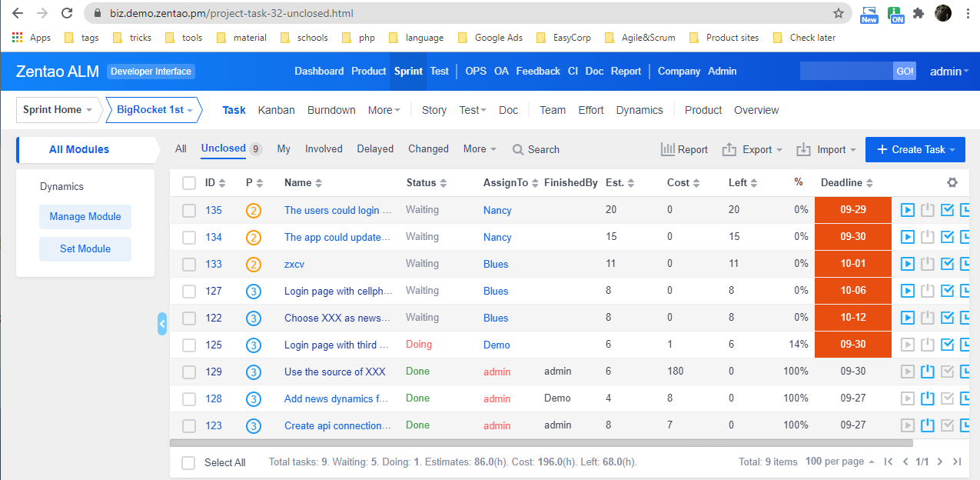Viewport: 980px width, 480px height.
Task: Tick the Select All checkbox
Action: point(188,462)
